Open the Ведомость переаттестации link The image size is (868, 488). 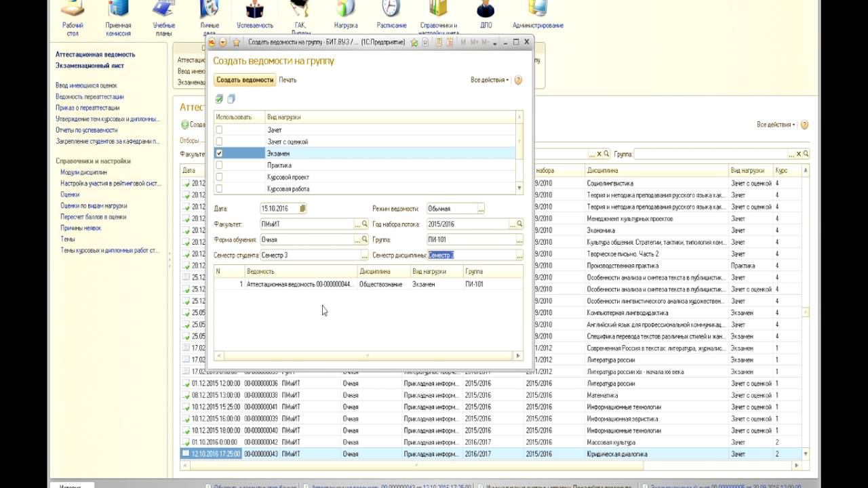pyautogui.click(x=90, y=97)
